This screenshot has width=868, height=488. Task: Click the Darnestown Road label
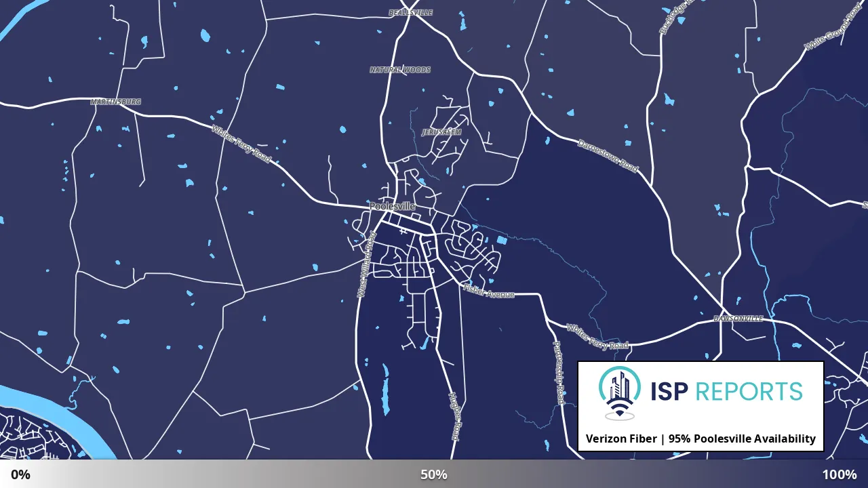coord(608,155)
